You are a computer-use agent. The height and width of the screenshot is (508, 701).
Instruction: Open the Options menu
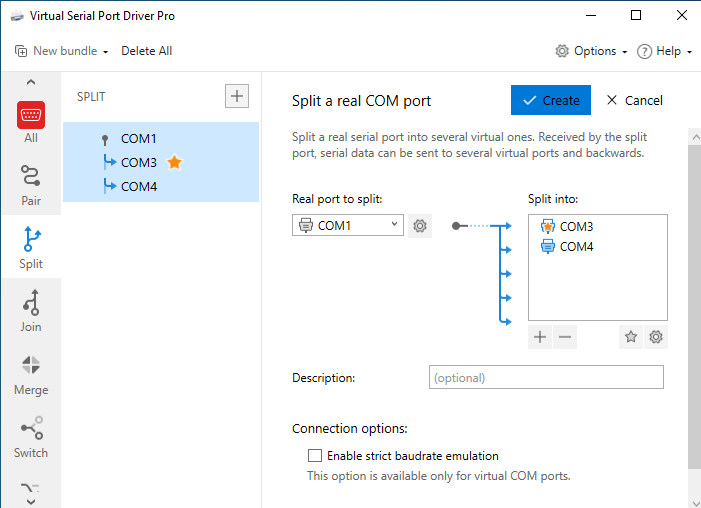pos(591,51)
